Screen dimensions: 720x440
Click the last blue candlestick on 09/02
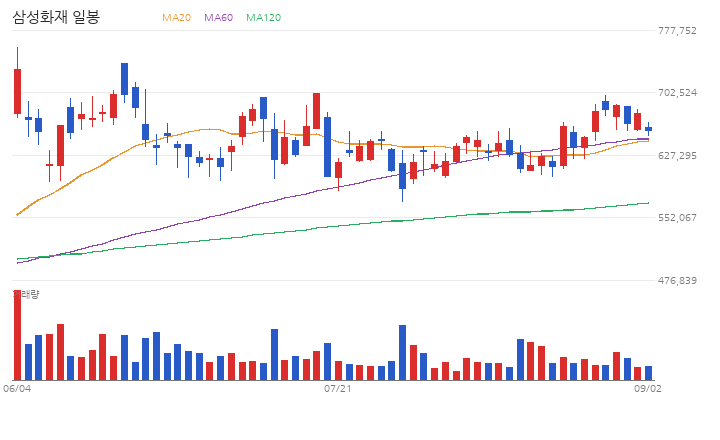coord(648,129)
